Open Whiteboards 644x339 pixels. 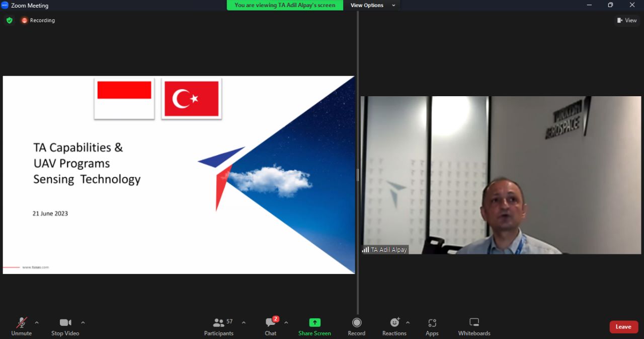click(474, 326)
